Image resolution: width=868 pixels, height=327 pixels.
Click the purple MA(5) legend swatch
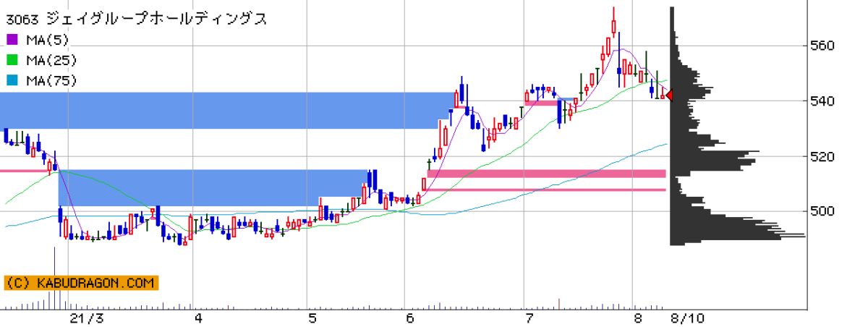coord(12,40)
